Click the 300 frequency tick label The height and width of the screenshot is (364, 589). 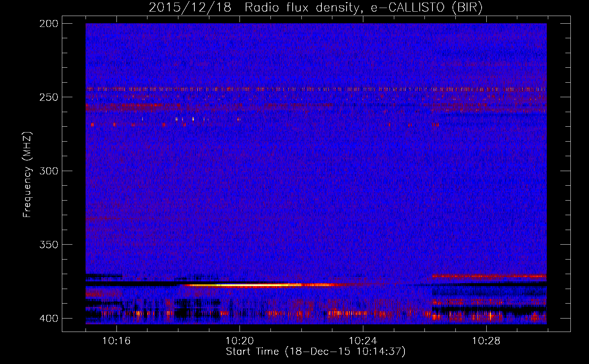click(x=48, y=171)
